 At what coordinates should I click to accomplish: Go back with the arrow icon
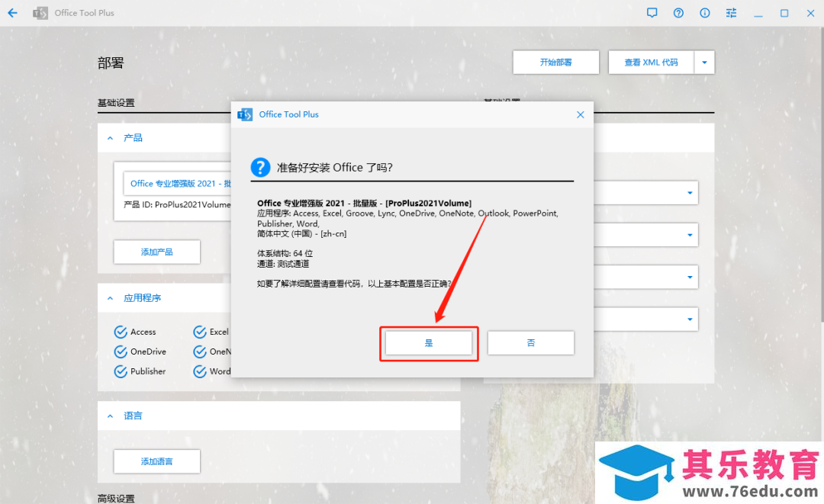[13, 13]
